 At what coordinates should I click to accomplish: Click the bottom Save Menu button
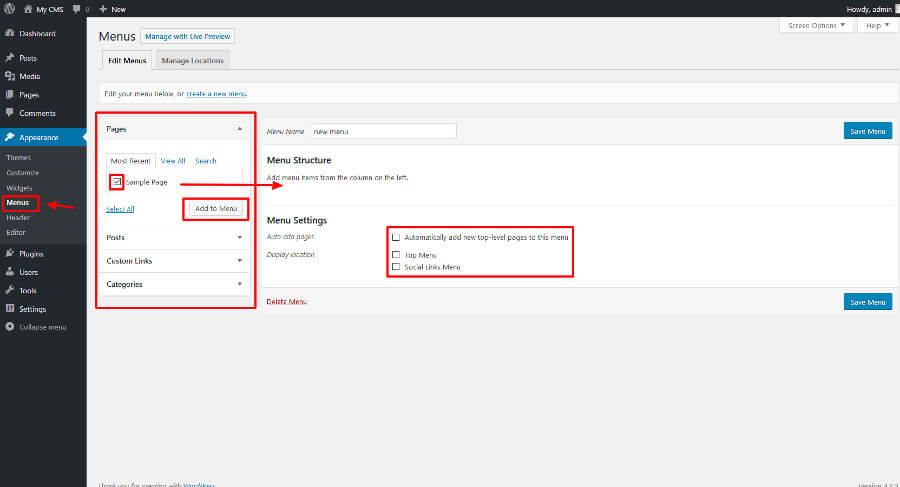tap(868, 302)
